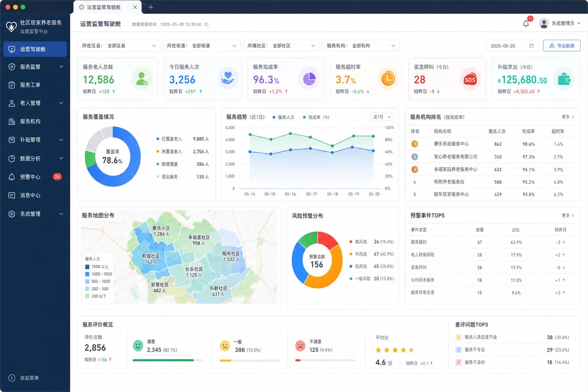Click the 服务监管 location pin icon

click(x=11, y=67)
